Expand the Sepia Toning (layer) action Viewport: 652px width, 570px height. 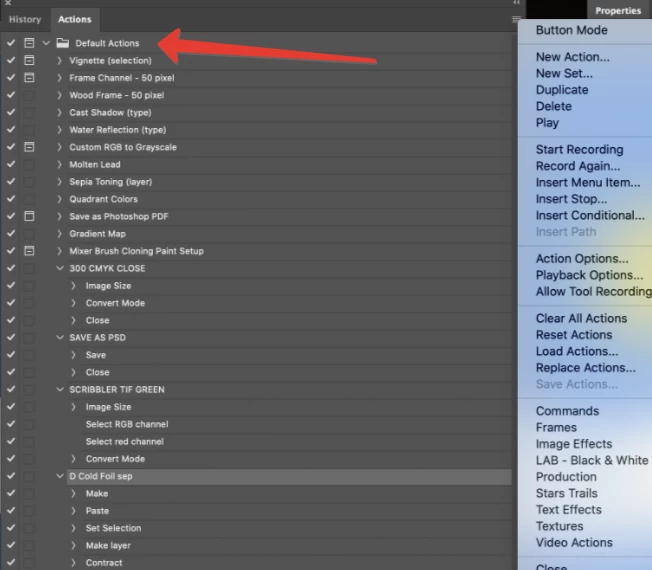coord(59,182)
